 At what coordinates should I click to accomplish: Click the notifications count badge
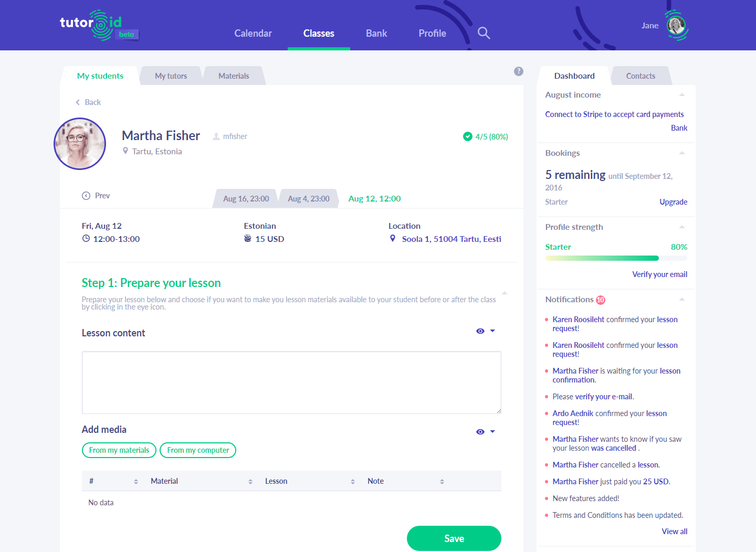(x=601, y=300)
